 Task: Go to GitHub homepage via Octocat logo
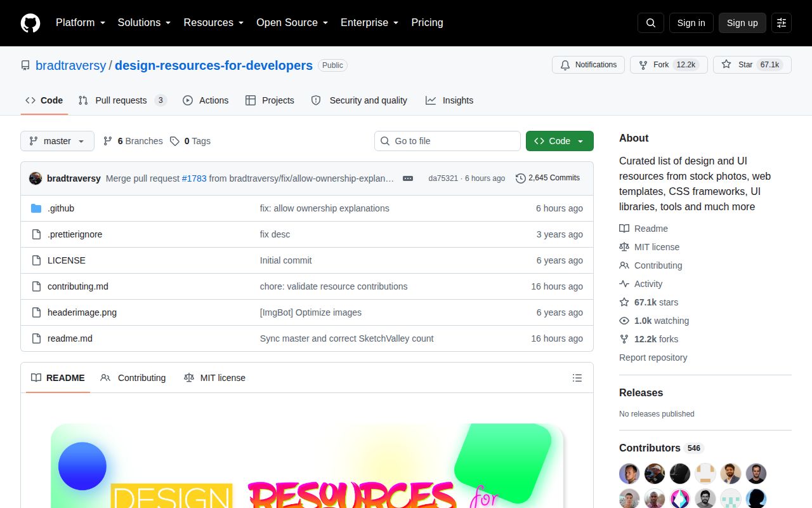[x=30, y=23]
